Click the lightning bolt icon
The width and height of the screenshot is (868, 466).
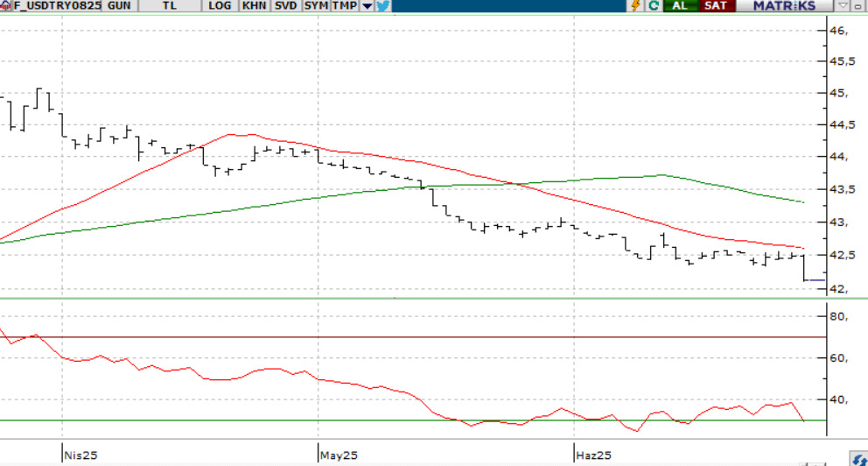point(635,6)
